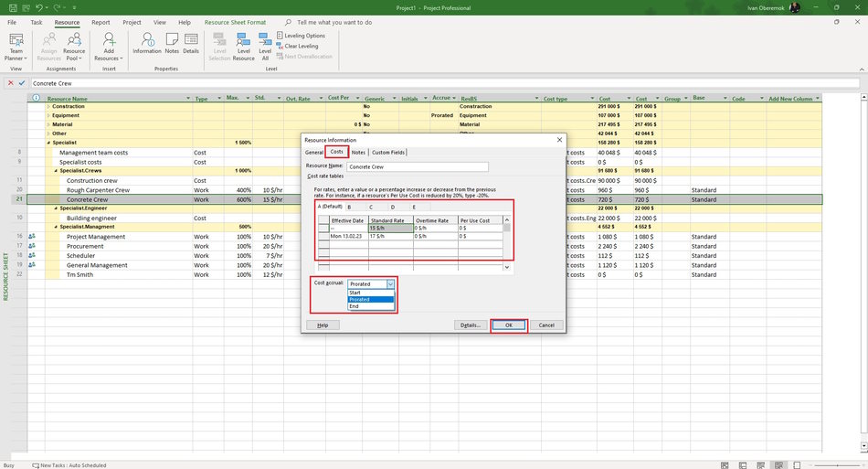Confirm the entry with the blue checkmark
Image resolution: width=868 pixels, height=469 pixels.
click(x=22, y=83)
